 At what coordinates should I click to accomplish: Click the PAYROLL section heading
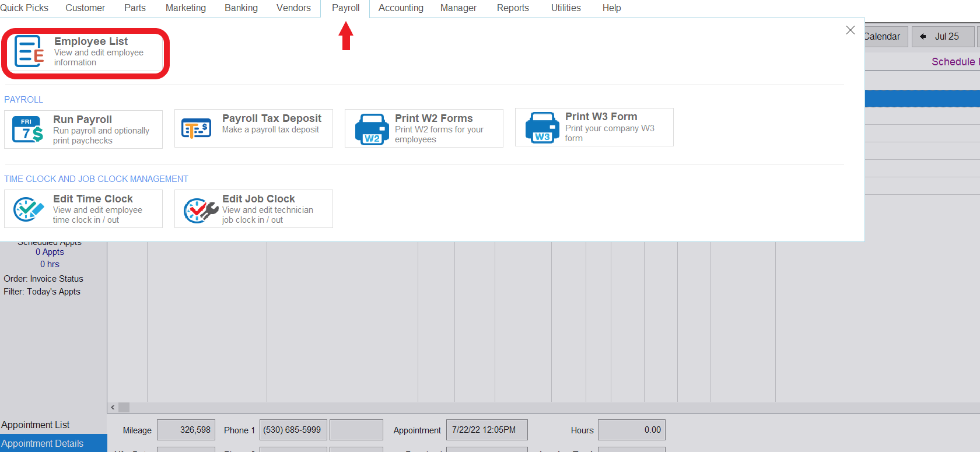[x=23, y=100]
